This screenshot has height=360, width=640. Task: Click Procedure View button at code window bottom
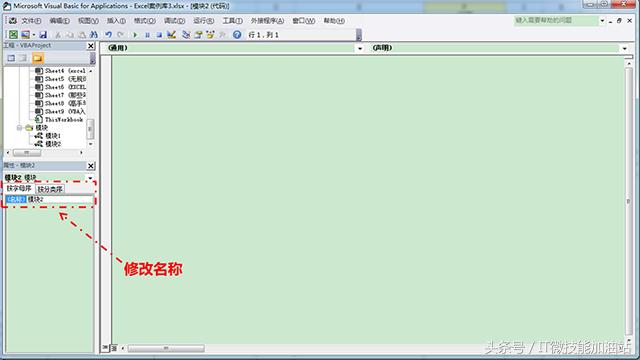pyautogui.click(x=105, y=348)
